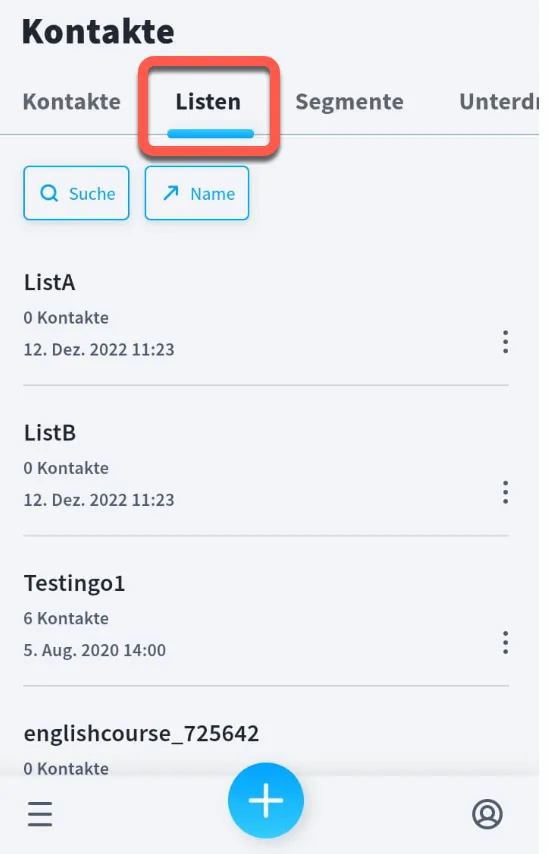
Task: Open the user profile icon
Action: [487, 814]
